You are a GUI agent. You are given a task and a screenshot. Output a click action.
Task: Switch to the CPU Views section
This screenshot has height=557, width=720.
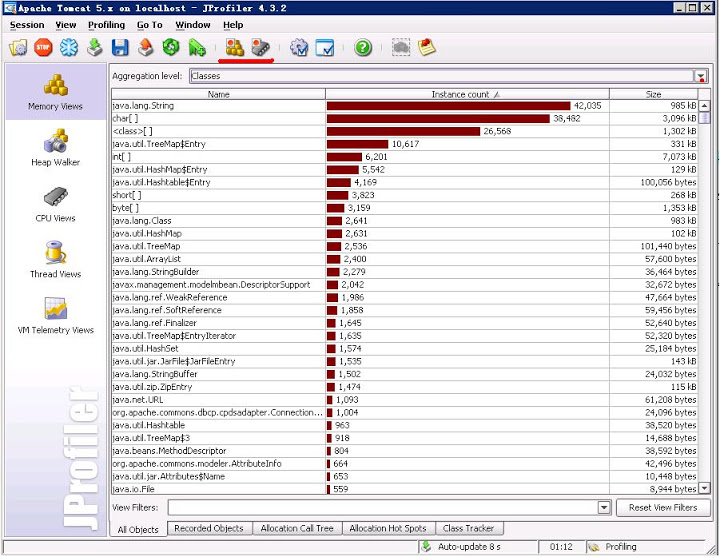pos(55,204)
